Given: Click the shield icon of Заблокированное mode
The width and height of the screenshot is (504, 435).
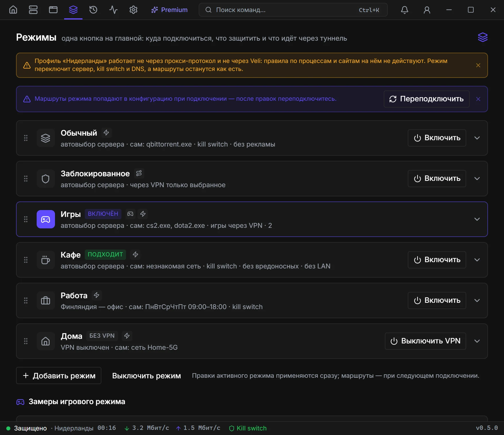Looking at the screenshot, I should [x=46, y=179].
